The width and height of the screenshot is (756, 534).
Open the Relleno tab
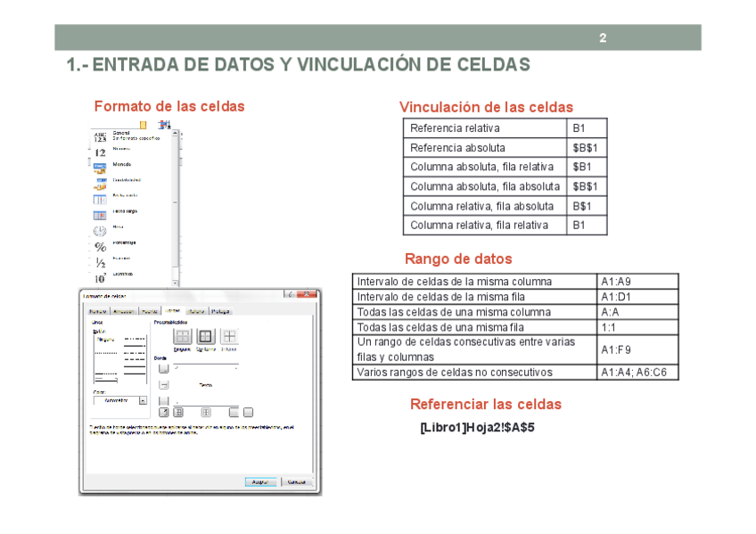coord(196,311)
